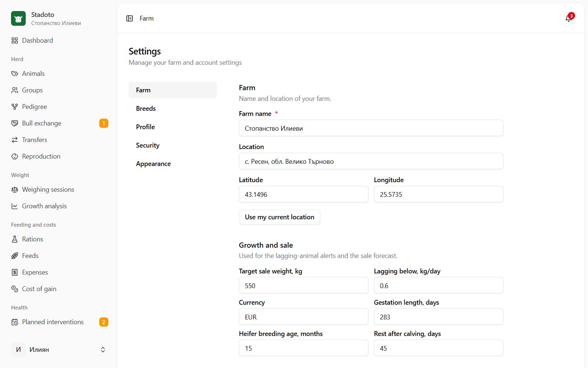Click the Currency field showing EUR
This screenshot has width=588, height=368.
[x=304, y=317]
